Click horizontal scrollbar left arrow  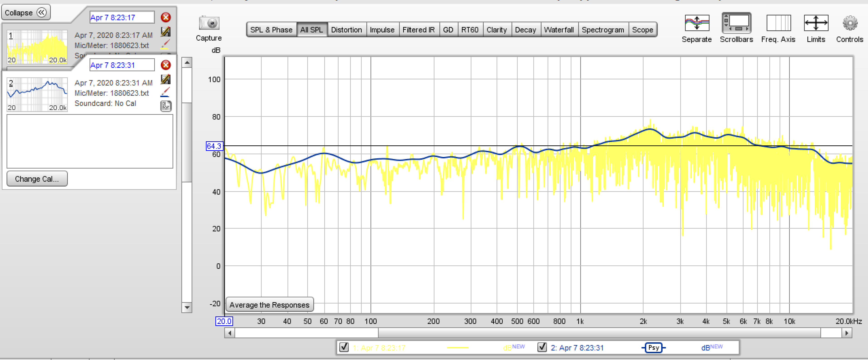[230, 333]
